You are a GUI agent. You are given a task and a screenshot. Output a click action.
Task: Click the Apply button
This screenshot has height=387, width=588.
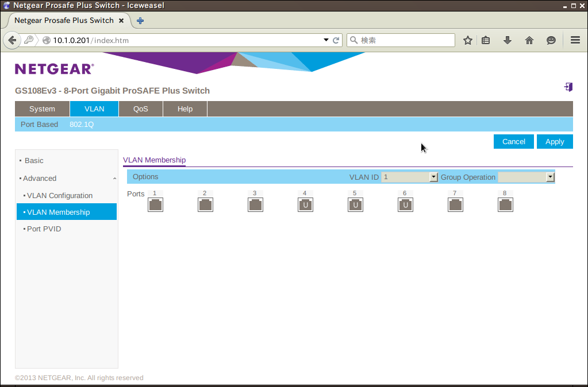point(555,142)
